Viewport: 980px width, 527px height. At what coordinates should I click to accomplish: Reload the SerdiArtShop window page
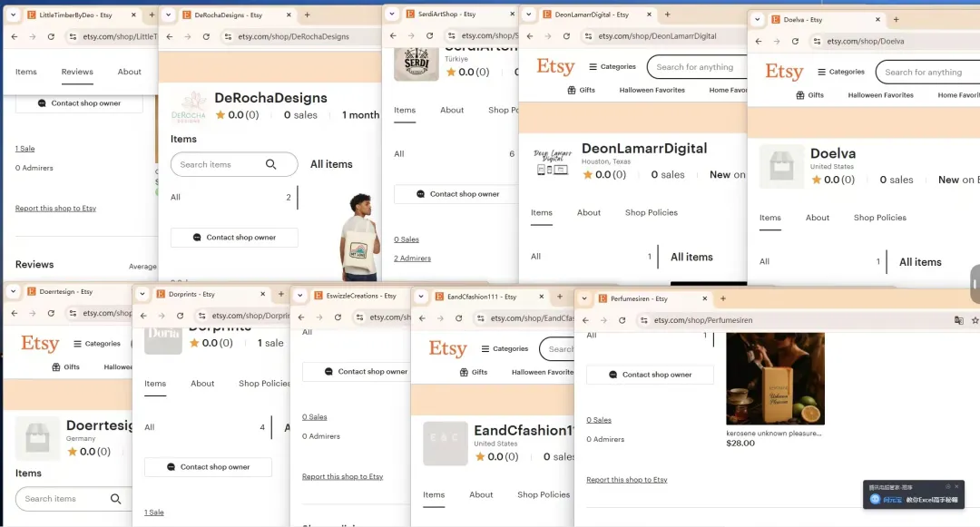click(x=429, y=35)
